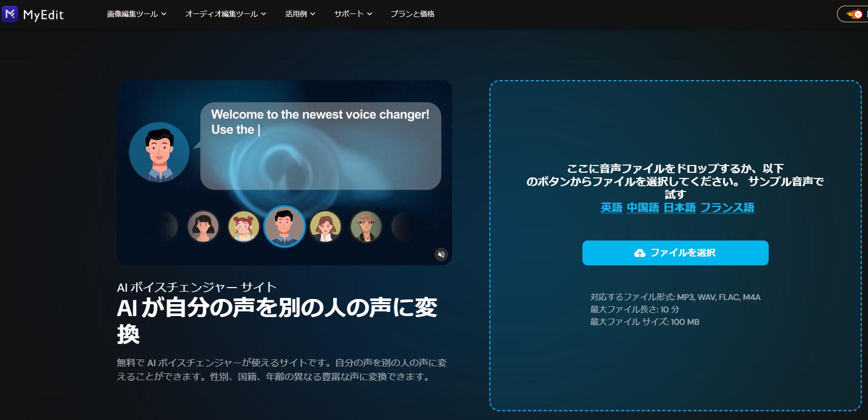
Task: Pick the man with hat avatar
Action: pos(366,227)
